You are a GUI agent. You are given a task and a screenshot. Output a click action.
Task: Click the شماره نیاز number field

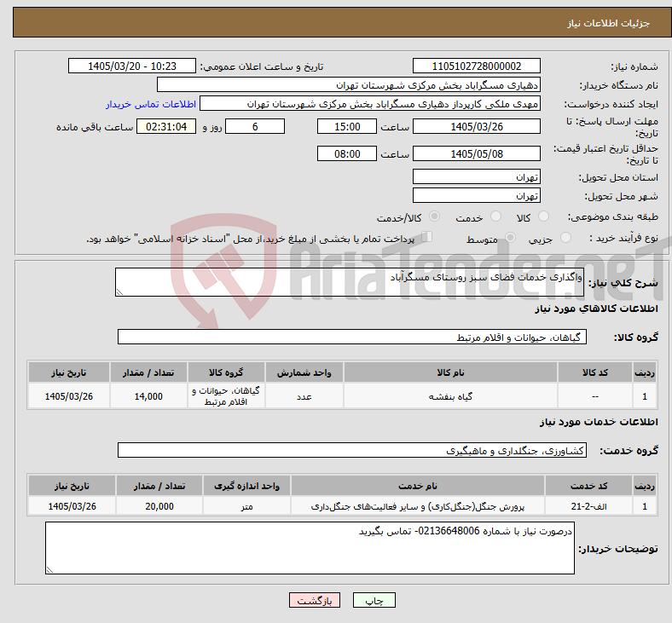tap(476, 66)
